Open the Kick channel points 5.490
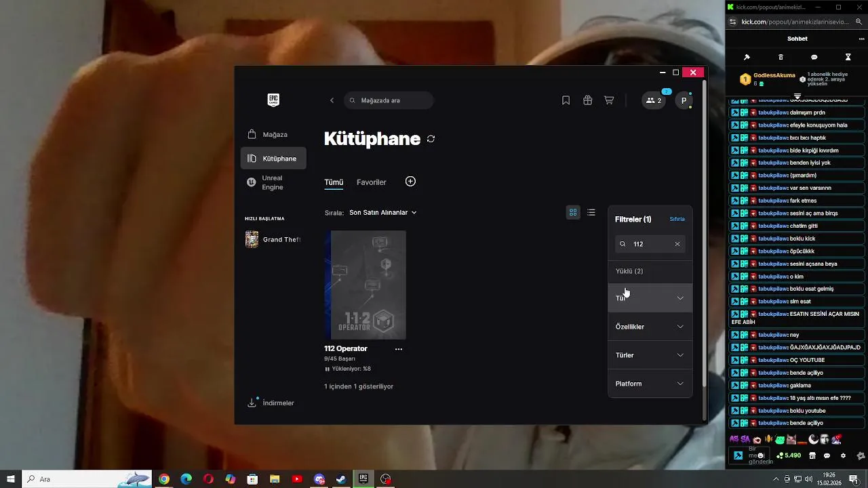This screenshot has width=868, height=488. (789, 455)
